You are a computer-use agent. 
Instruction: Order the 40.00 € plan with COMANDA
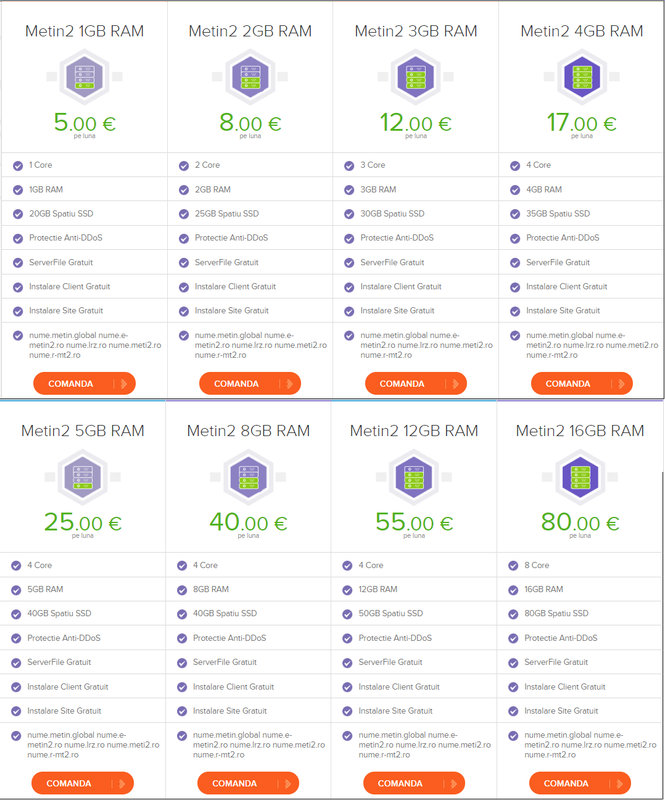click(x=248, y=783)
